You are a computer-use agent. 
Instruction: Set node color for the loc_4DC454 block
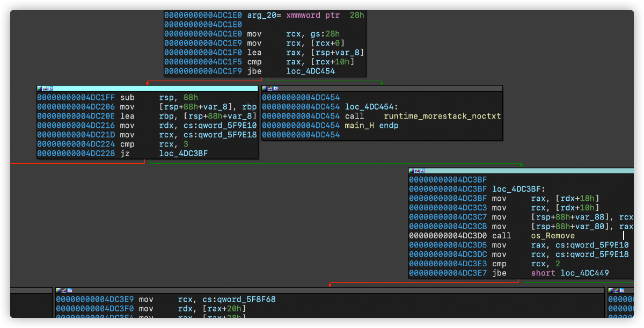pos(264,88)
